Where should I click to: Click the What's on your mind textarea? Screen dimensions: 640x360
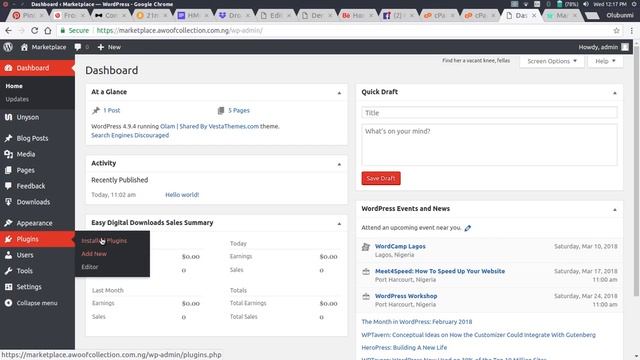coord(489,145)
